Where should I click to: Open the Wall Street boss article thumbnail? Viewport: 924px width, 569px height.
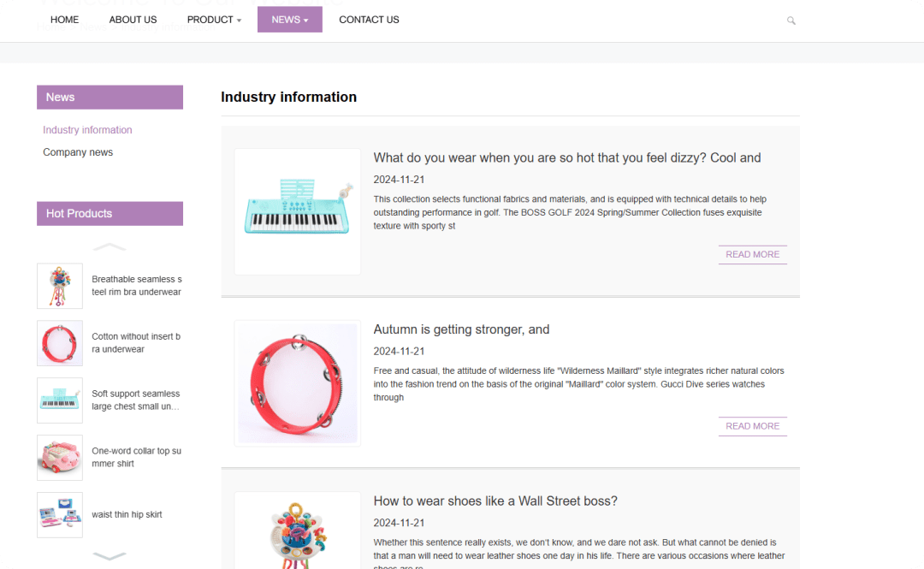pos(298,530)
